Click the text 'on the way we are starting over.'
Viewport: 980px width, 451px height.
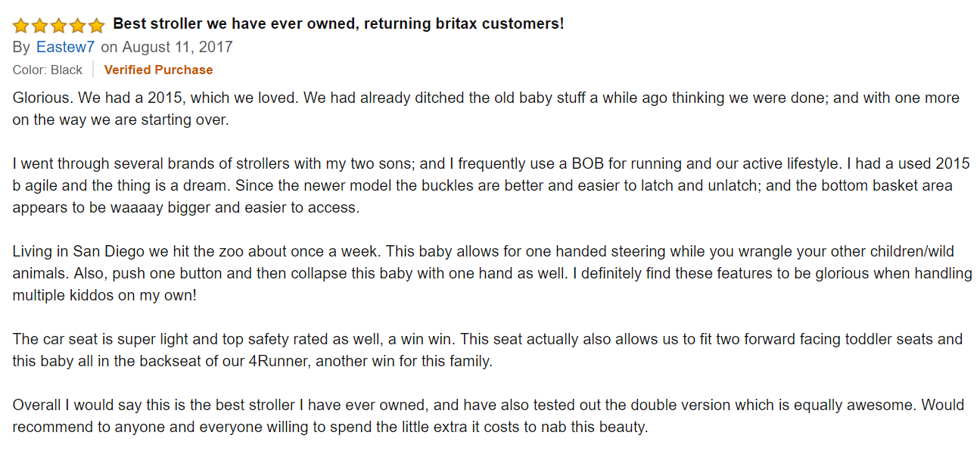(120, 120)
